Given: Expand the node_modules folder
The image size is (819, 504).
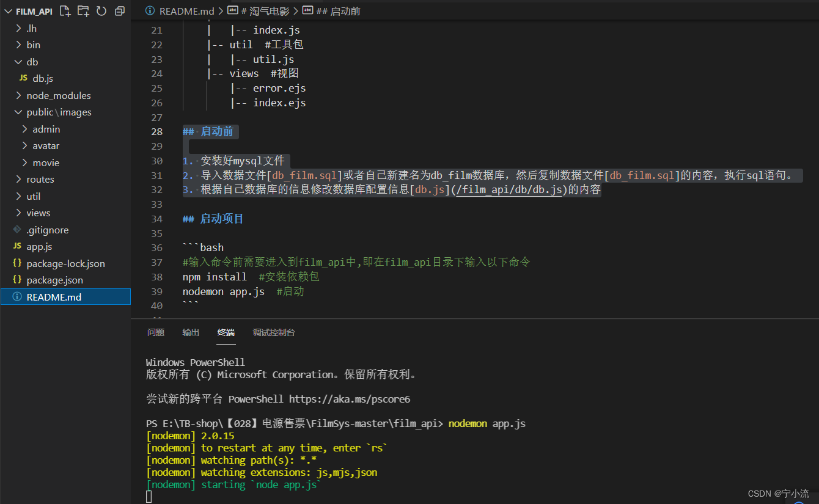Looking at the screenshot, I should (x=17, y=95).
